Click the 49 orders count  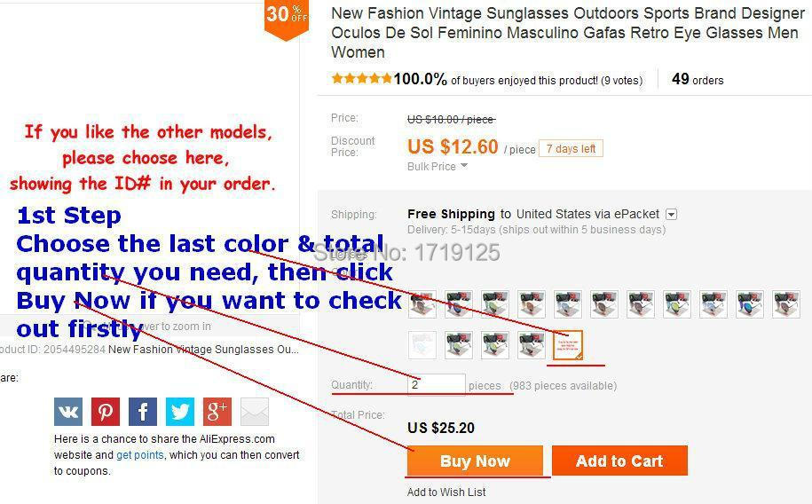pyautogui.click(x=697, y=79)
